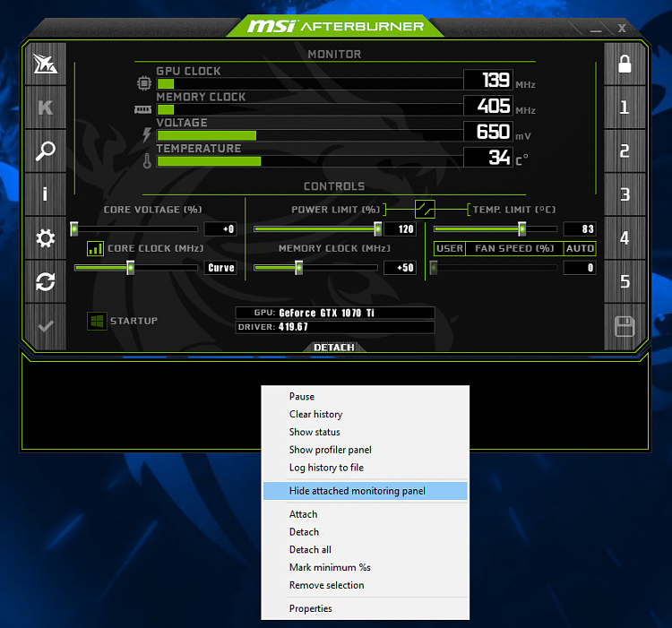
Task: Click the Voltage lightning bolt icon
Action: point(147,134)
